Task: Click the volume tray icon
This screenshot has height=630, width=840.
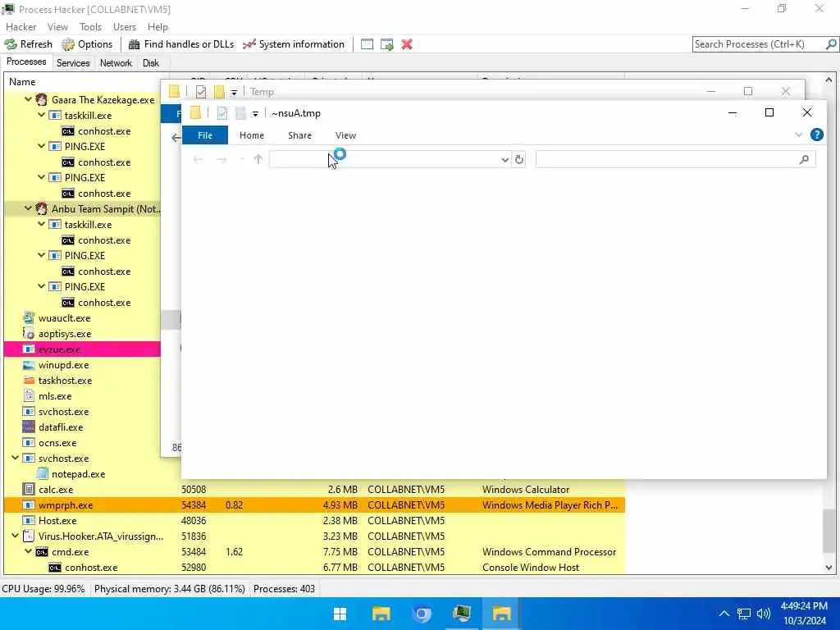Action: pos(764,614)
